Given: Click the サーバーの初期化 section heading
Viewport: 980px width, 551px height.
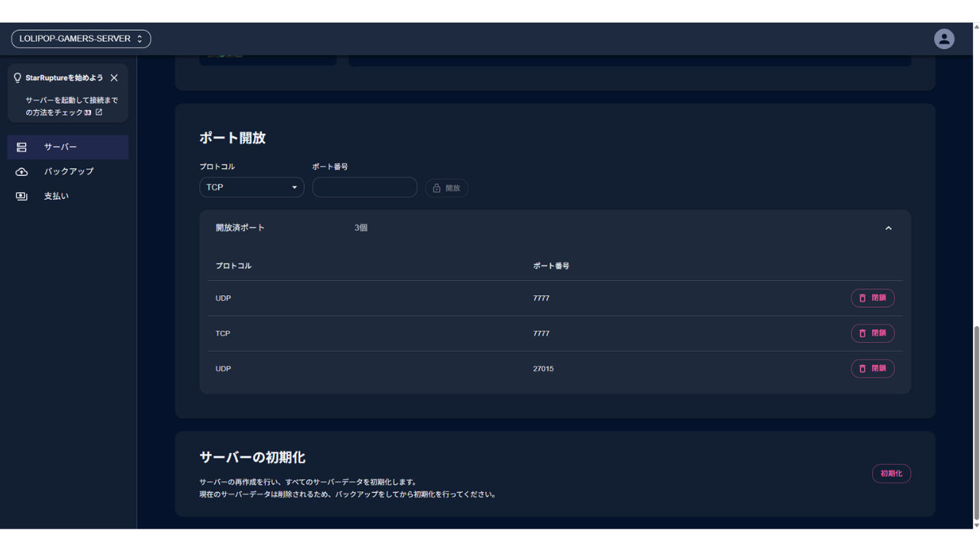Looking at the screenshot, I should pyautogui.click(x=253, y=458).
